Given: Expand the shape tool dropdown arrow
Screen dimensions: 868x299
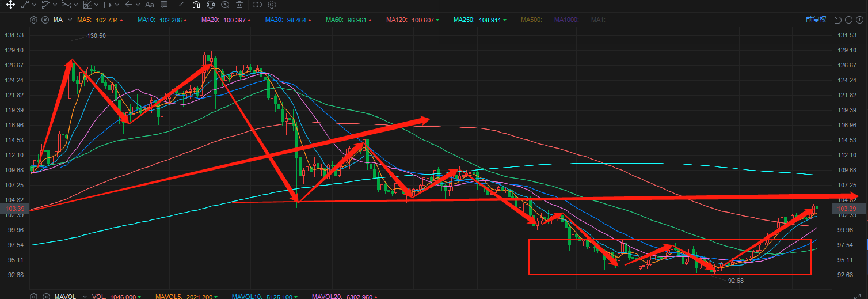Looking at the screenshot, I should point(55,5).
